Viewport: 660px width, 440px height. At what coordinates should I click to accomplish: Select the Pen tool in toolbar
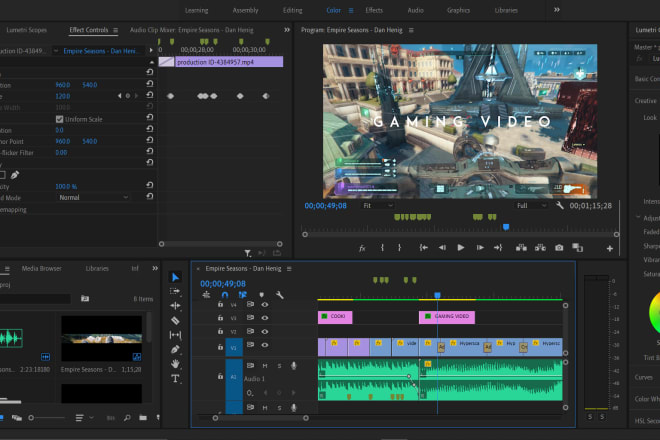point(175,349)
